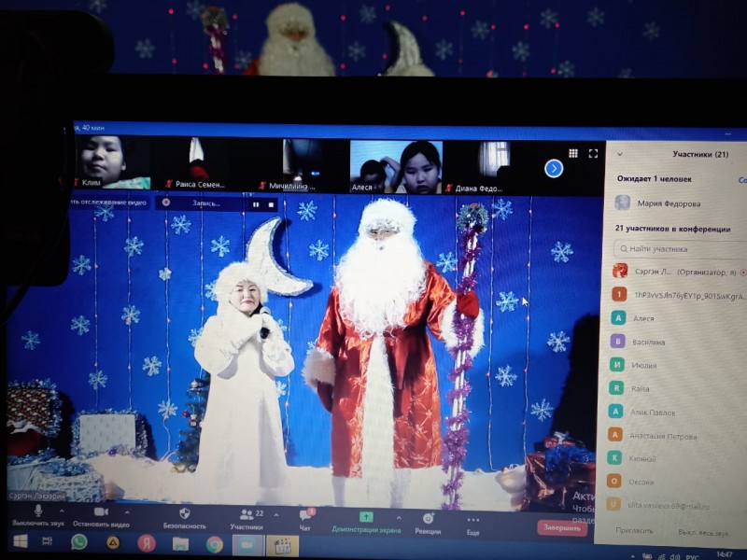Screen dimensions: 747x560
Task: Click the Пригласить invite button
Action: click(634, 530)
